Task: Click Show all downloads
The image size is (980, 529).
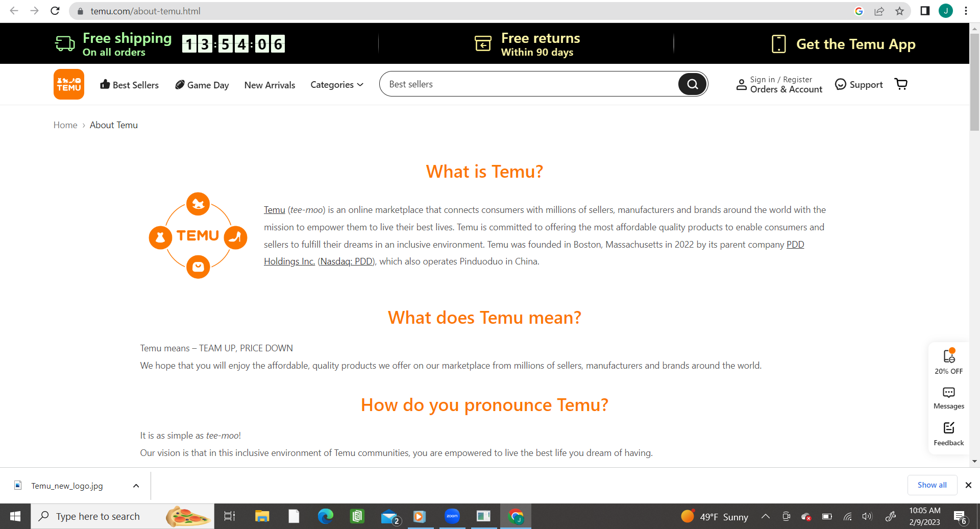Action: pyautogui.click(x=932, y=485)
